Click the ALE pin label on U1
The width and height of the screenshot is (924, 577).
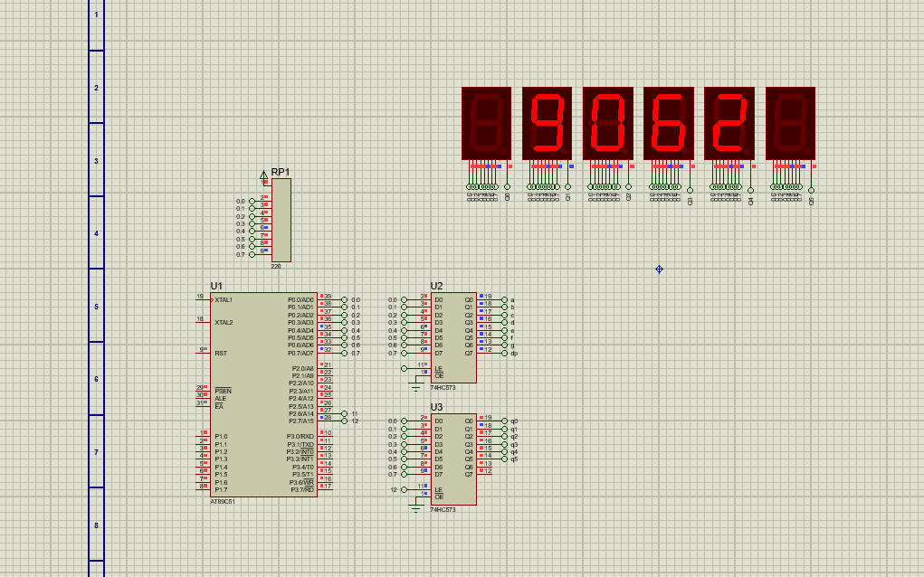coord(221,399)
